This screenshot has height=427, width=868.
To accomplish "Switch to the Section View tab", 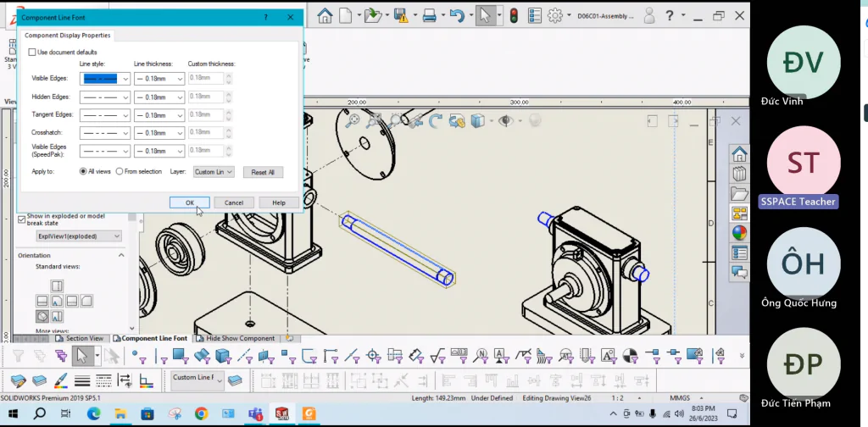I will click(79, 339).
